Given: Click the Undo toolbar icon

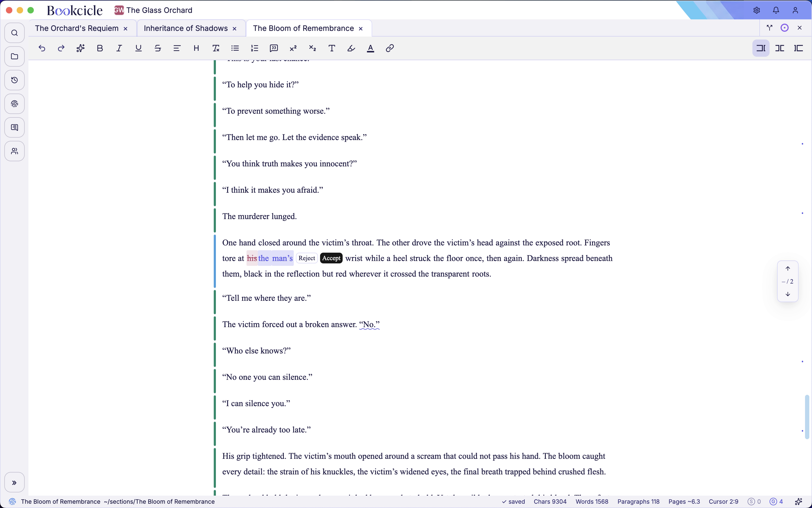Looking at the screenshot, I should [x=42, y=48].
